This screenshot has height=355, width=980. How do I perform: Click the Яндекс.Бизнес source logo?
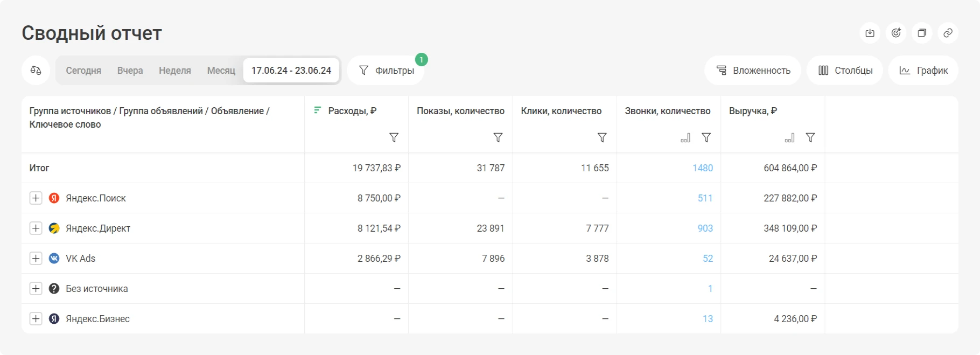click(54, 319)
